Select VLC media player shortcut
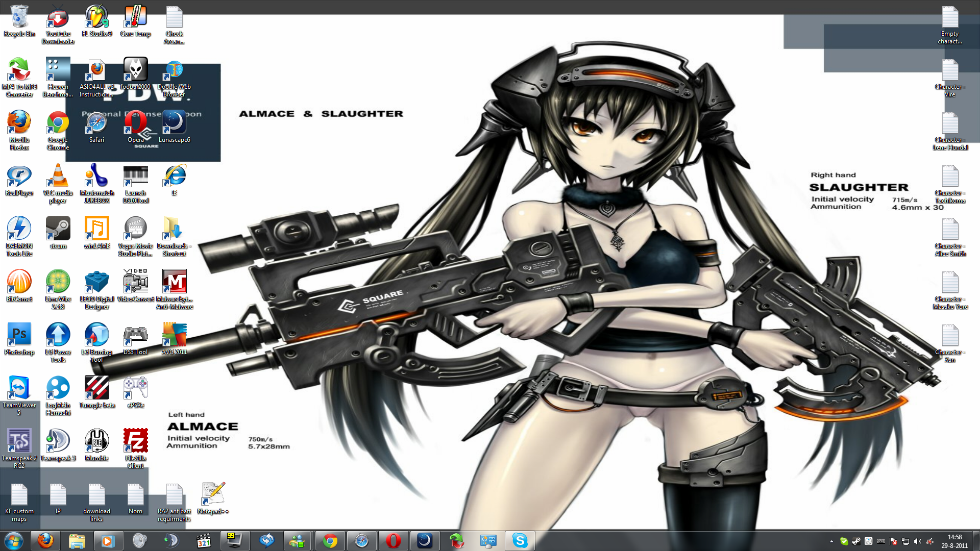 pos(58,184)
